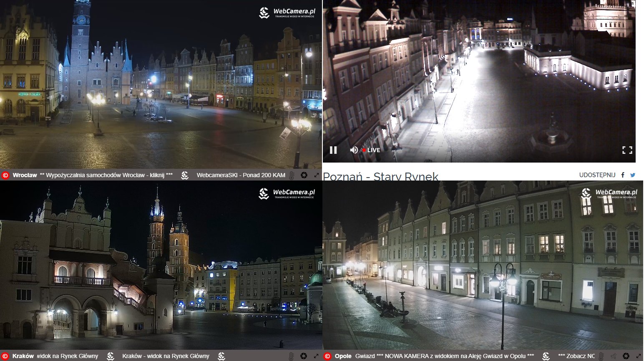This screenshot has width=644, height=361.
Task: Click the second WebCamera logo in Kraków ticker
Action: [x=221, y=356]
